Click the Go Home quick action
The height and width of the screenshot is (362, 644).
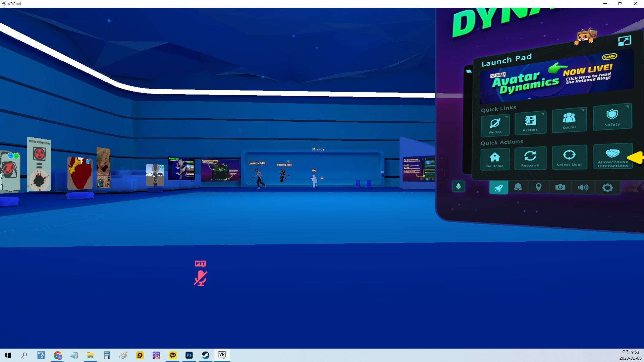tap(495, 160)
